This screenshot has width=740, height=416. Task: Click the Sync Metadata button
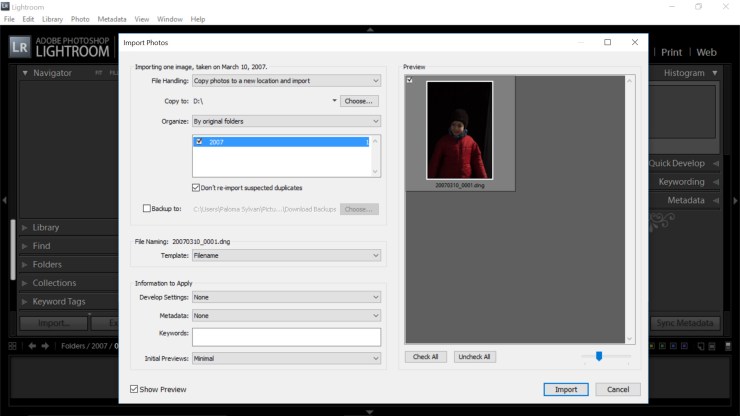coord(685,323)
